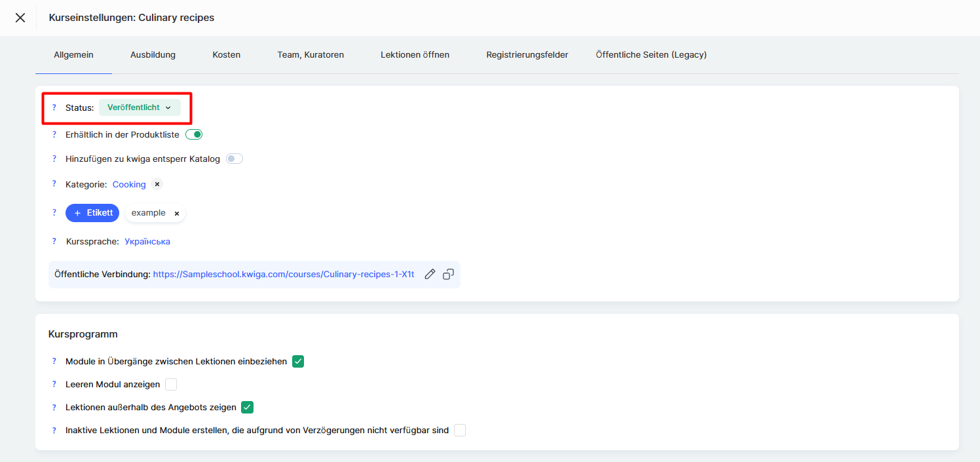Disable Erhältlich in der Produktliste toggle

[x=194, y=134]
